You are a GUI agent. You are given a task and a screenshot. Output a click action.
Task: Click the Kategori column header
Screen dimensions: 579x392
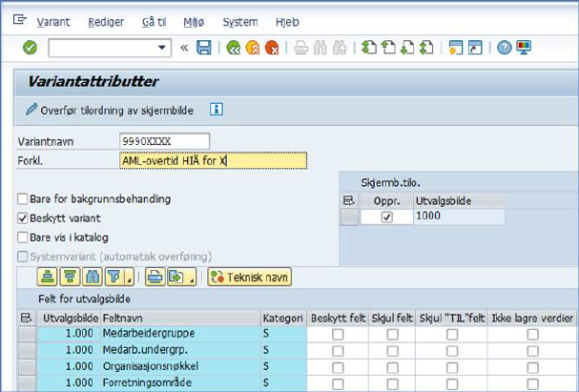(283, 318)
